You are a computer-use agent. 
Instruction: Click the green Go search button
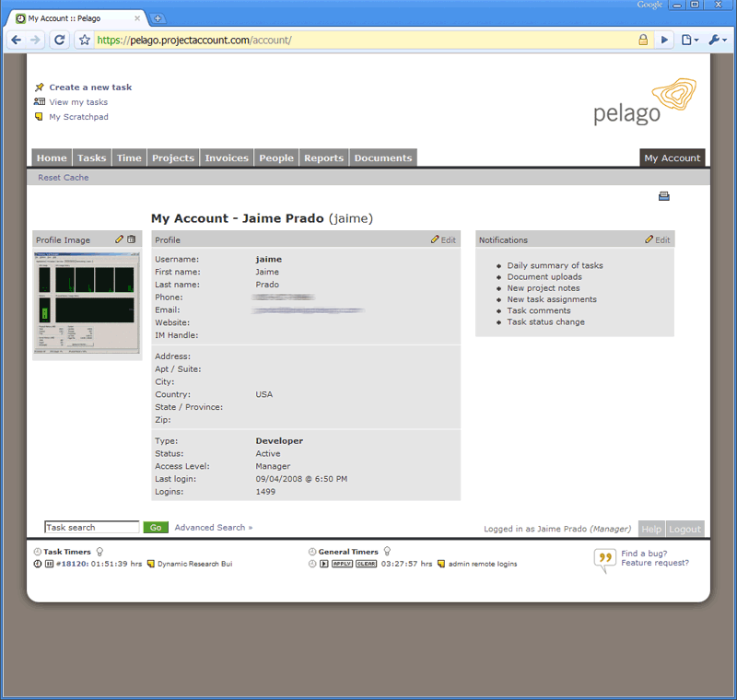tap(156, 527)
